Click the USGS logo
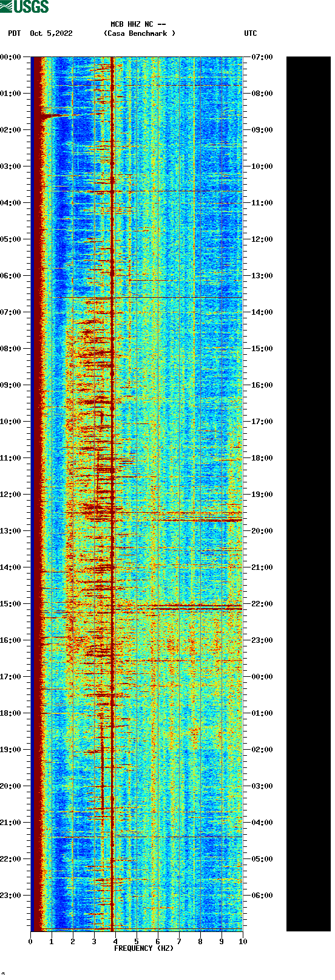The height and width of the screenshot is (980, 335). (24, 7)
